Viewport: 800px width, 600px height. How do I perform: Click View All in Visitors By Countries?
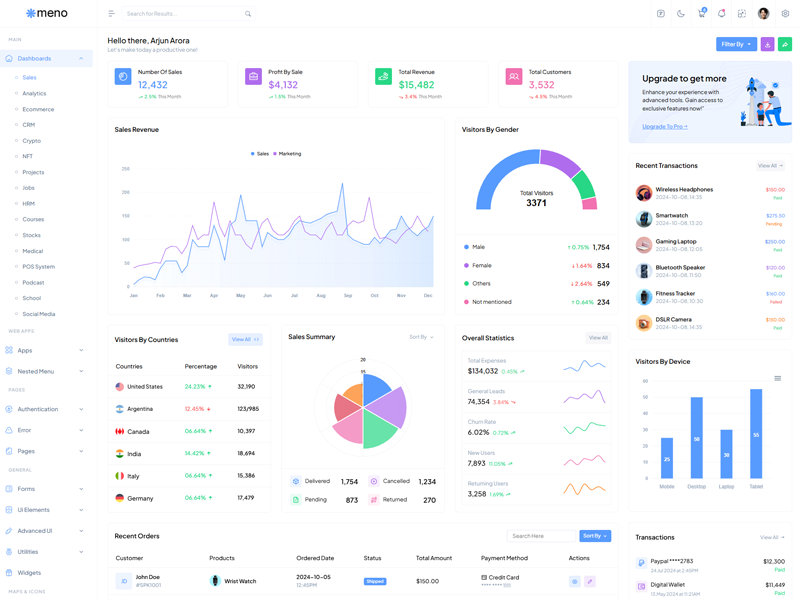pyautogui.click(x=245, y=339)
